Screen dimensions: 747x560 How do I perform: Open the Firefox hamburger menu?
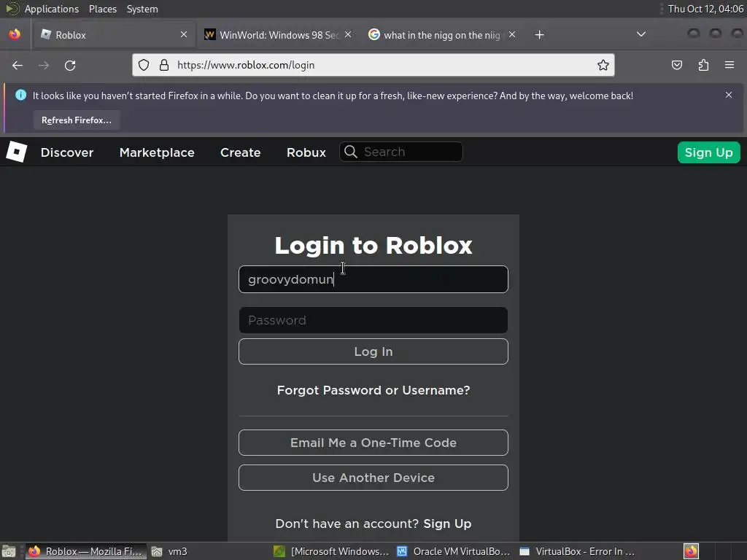[729, 65]
